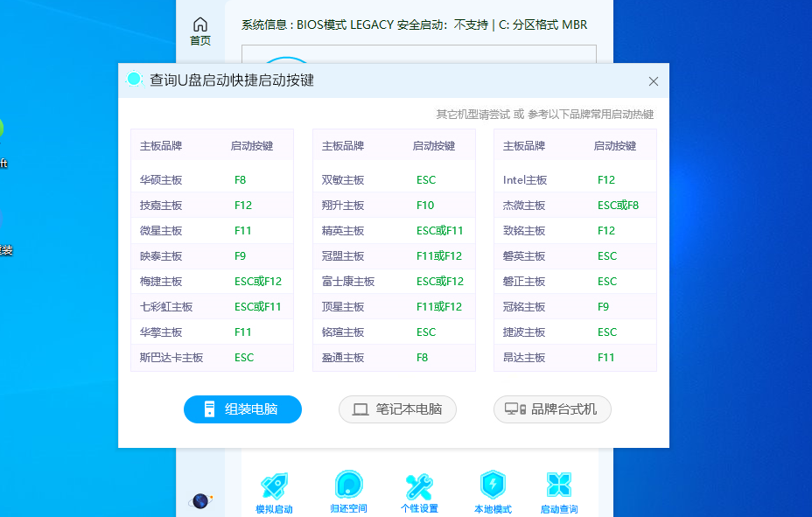Viewport: 812px width, 517px height.
Task: Select the 杰微主板 row
Action: [576, 205]
